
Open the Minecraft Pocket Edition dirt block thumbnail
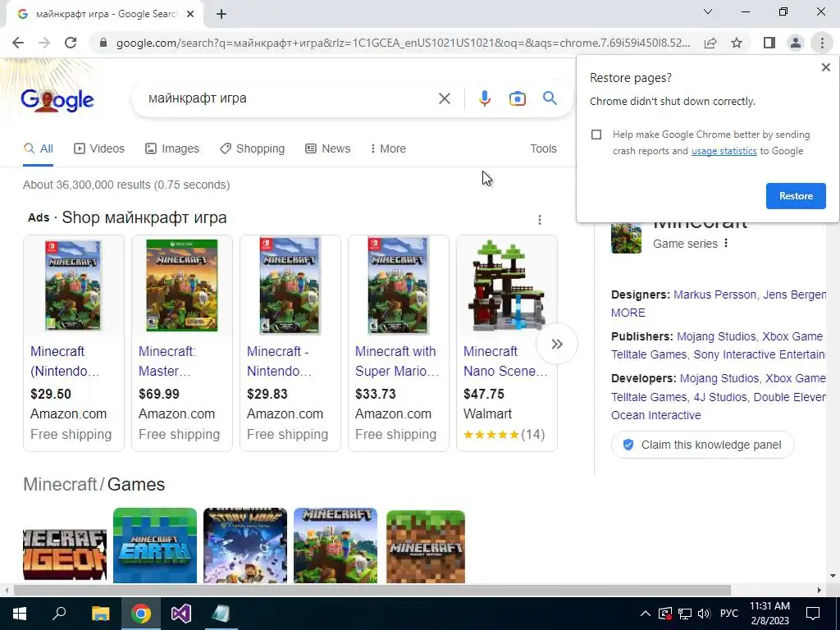(426, 546)
